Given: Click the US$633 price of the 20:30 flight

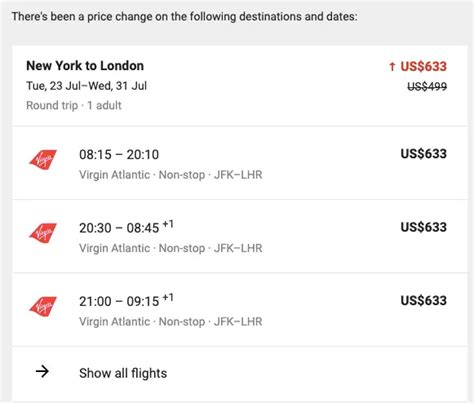Looking at the screenshot, I should 423,227.
